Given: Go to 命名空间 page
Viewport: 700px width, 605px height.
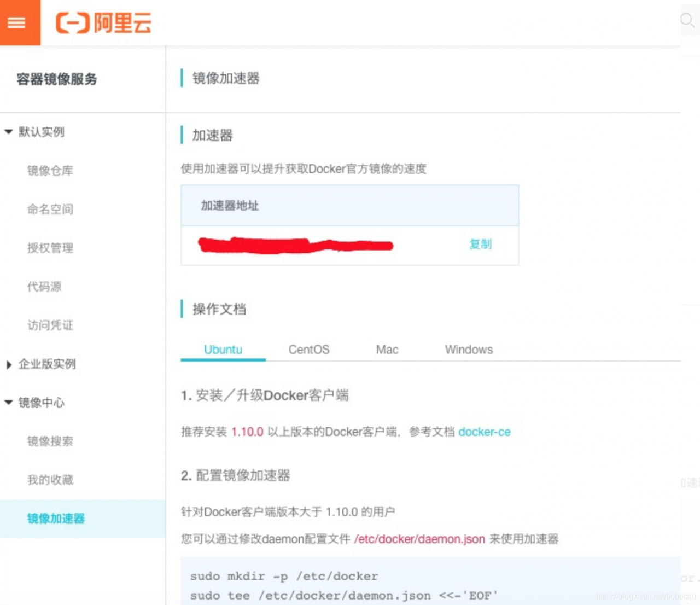Looking at the screenshot, I should (50, 210).
